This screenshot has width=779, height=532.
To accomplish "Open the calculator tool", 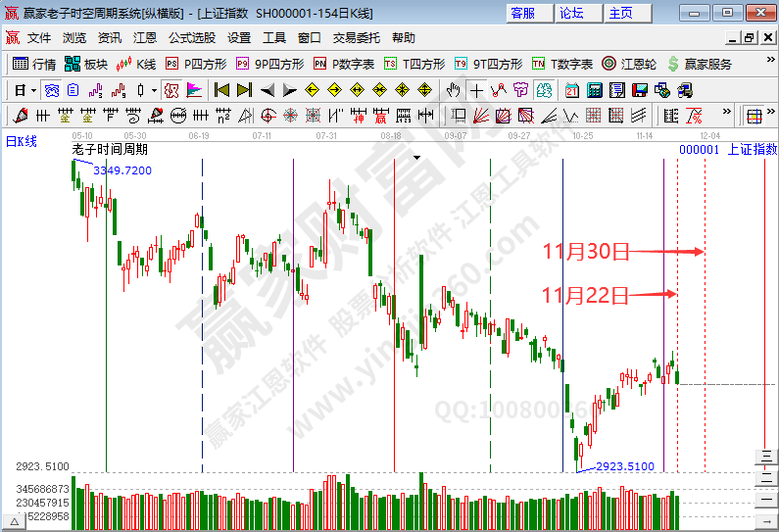I will pyautogui.click(x=594, y=90).
